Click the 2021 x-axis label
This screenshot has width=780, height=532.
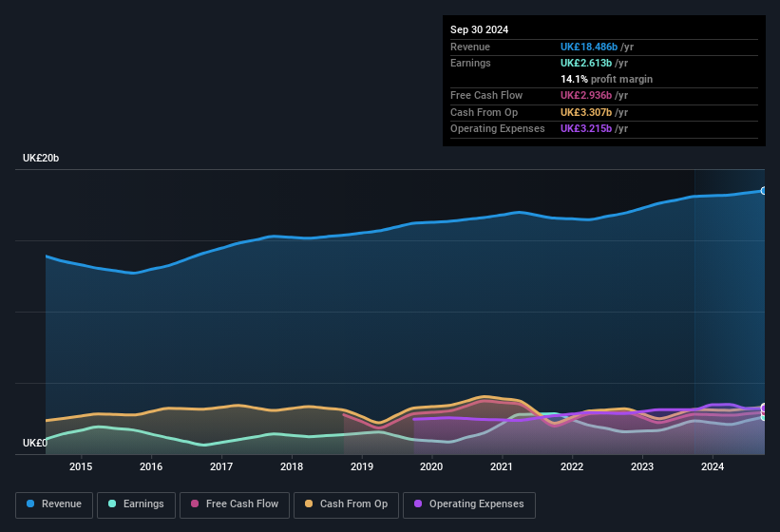502,466
